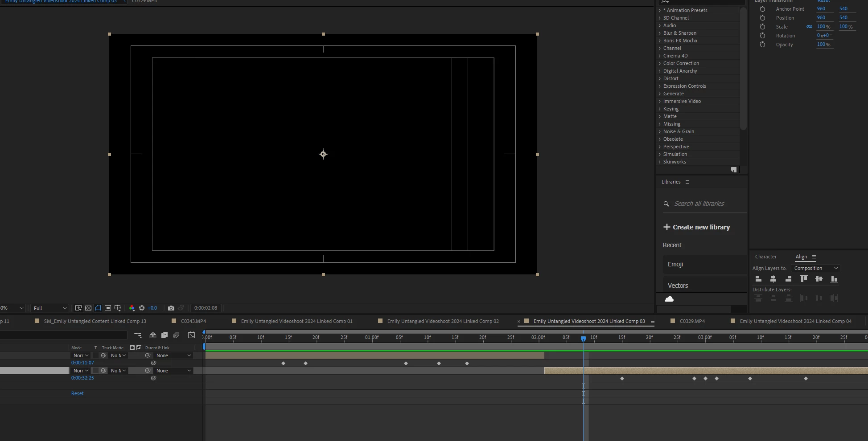Image resolution: width=868 pixels, height=441 pixels.
Task: Enable frame blending timeline icon
Action: click(x=165, y=335)
